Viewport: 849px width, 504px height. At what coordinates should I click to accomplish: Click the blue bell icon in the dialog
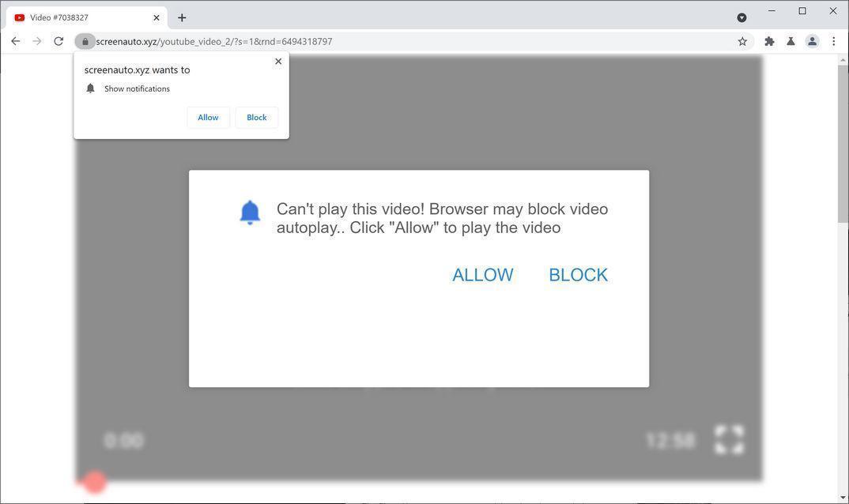251,213
